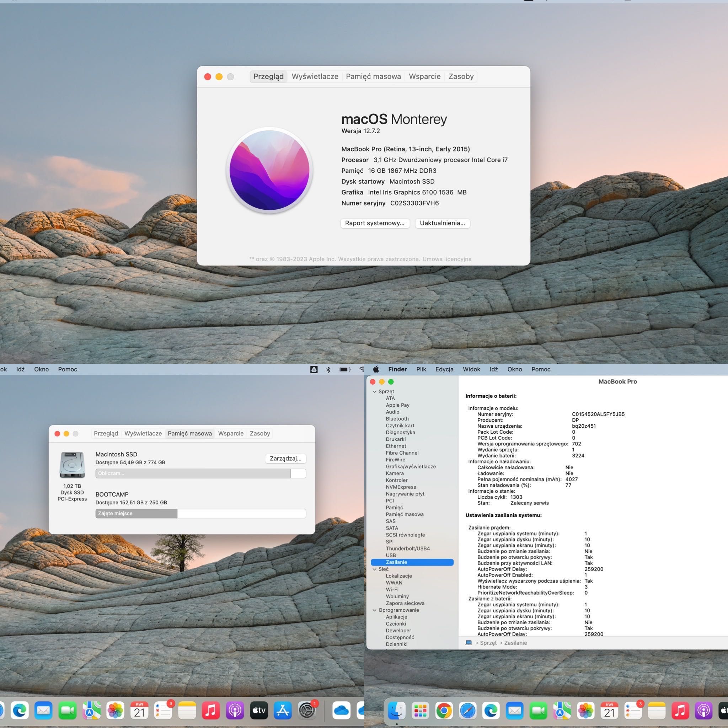Open Finder menu in the menu bar
The height and width of the screenshot is (728, 728).
coord(397,369)
